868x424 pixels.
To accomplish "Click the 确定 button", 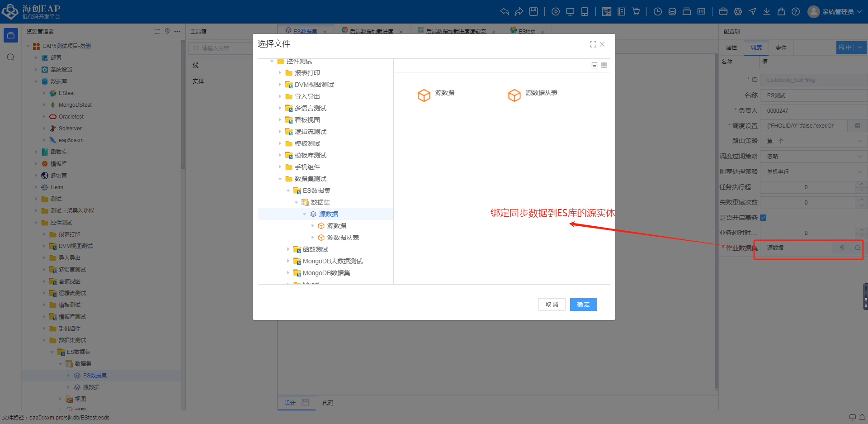I will (583, 305).
